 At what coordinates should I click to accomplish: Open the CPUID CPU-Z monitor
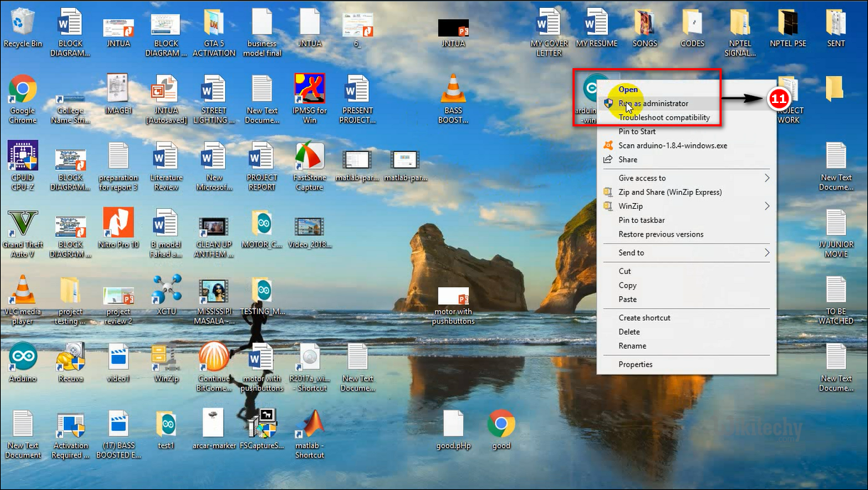tap(22, 156)
